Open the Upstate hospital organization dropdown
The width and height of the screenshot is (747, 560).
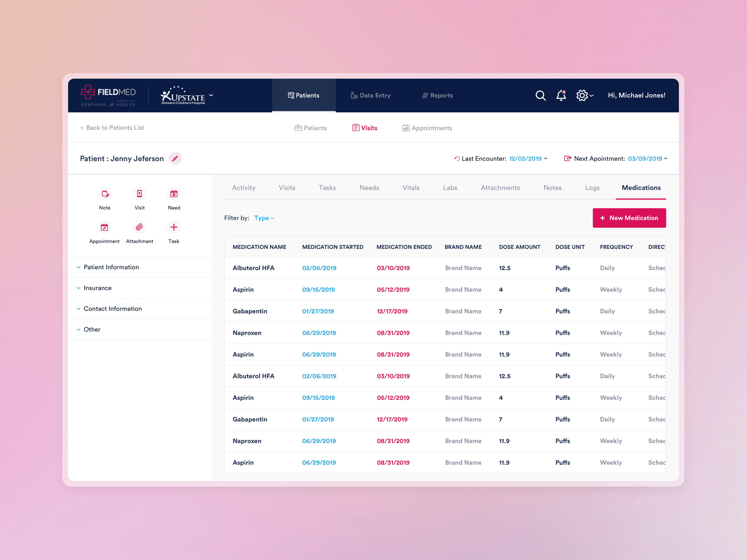(x=211, y=95)
